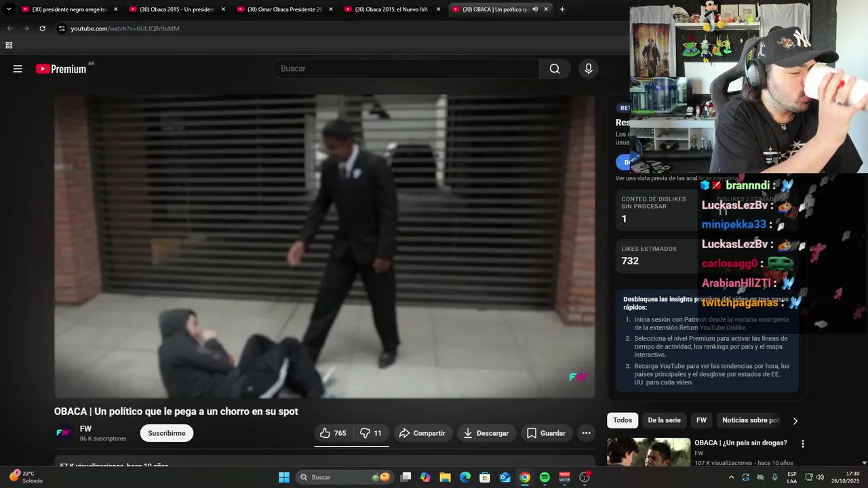Open system volume speaker icon
This screenshot has height=488, width=868.
(x=820, y=477)
